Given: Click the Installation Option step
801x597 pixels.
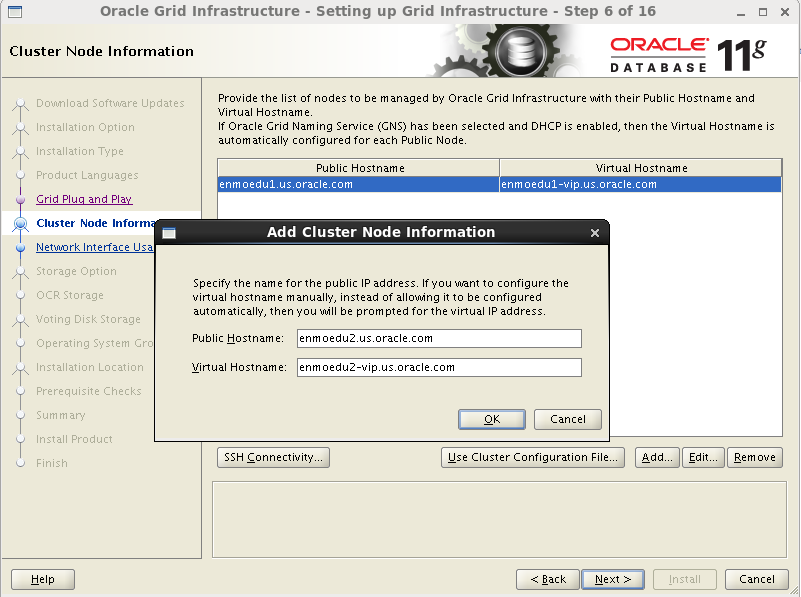Looking at the screenshot, I should tap(85, 127).
